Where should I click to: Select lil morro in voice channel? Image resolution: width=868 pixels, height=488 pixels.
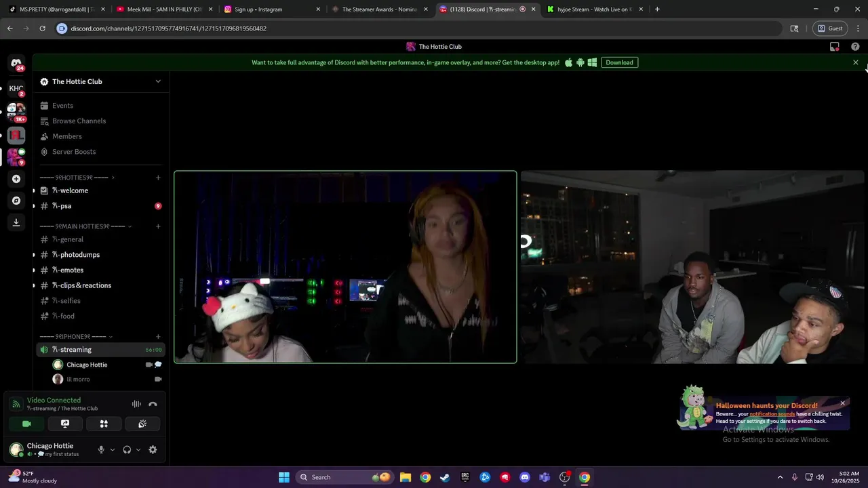pos(107,380)
